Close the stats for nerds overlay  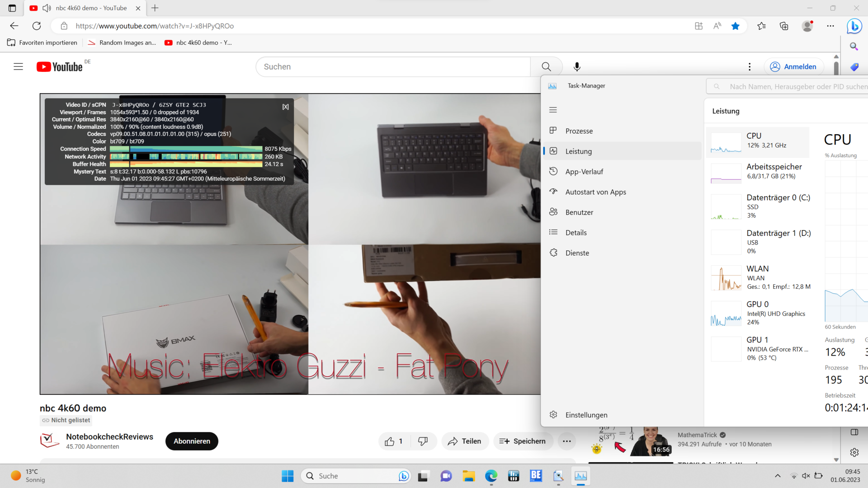coord(286,107)
